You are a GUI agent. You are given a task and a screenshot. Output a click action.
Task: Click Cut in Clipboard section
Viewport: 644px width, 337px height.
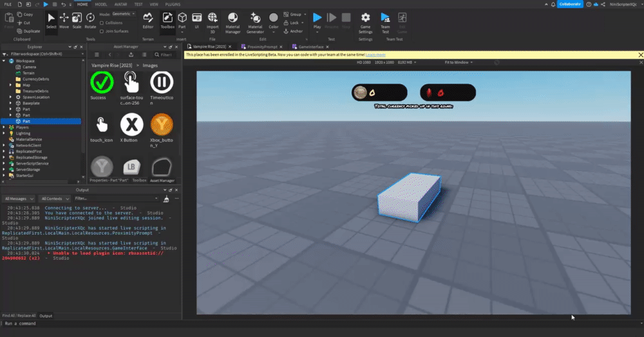(x=24, y=23)
